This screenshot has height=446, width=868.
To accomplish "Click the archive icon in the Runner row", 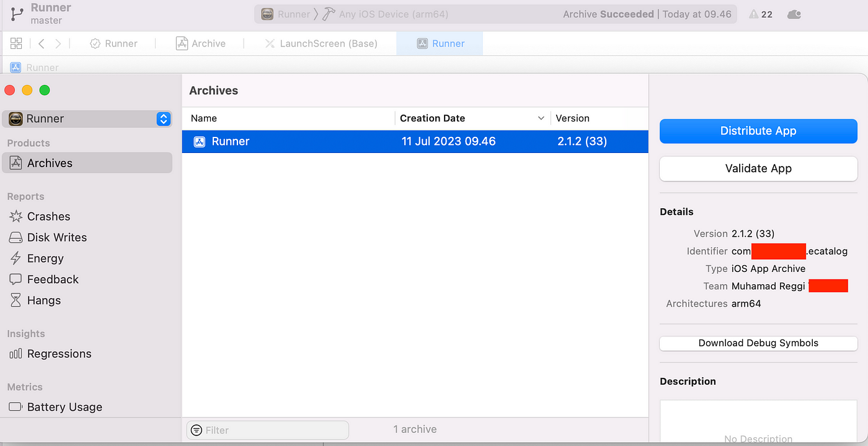I will tap(199, 142).
